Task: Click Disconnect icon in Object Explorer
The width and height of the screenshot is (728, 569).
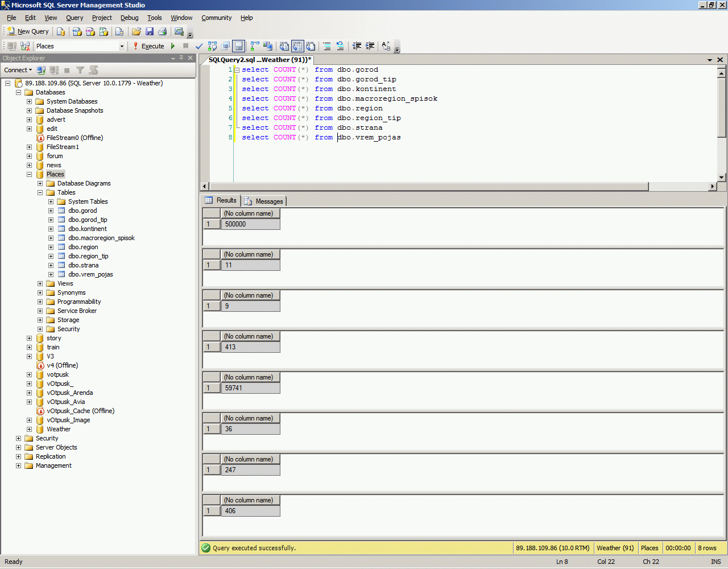Action: pyautogui.click(x=54, y=70)
